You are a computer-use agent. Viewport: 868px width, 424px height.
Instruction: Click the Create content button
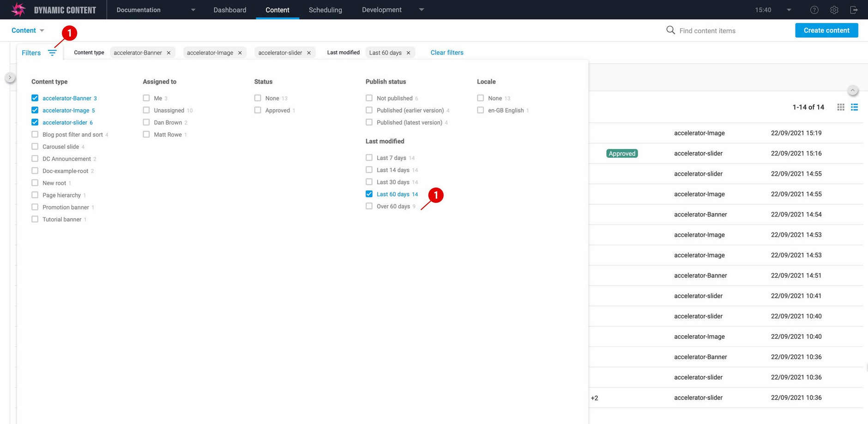point(826,30)
